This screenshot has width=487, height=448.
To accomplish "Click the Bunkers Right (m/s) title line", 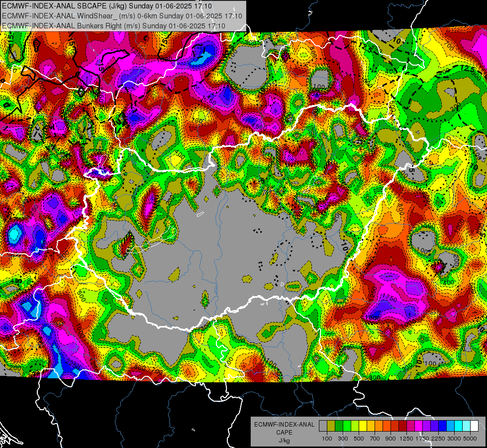I will tap(113, 26).
